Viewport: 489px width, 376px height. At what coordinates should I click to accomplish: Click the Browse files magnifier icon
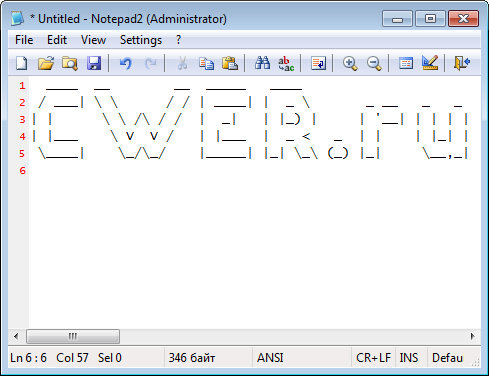pos(70,63)
